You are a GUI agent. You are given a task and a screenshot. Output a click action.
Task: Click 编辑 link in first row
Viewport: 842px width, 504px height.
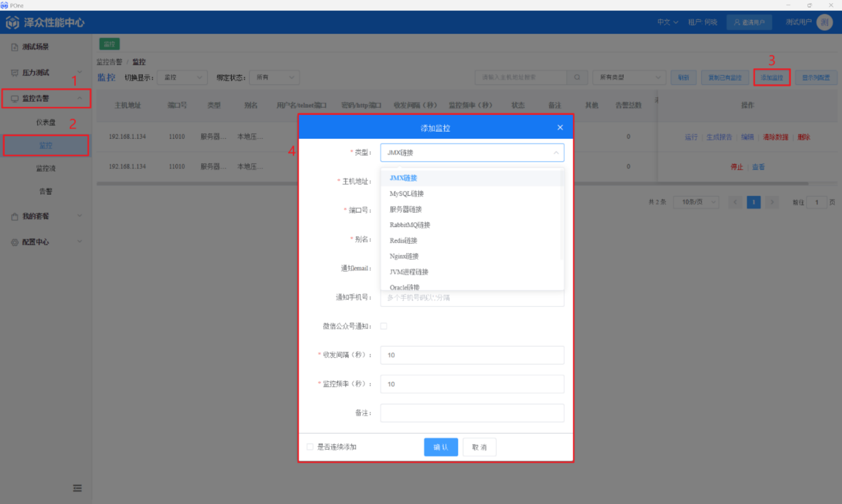(x=747, y=137)
